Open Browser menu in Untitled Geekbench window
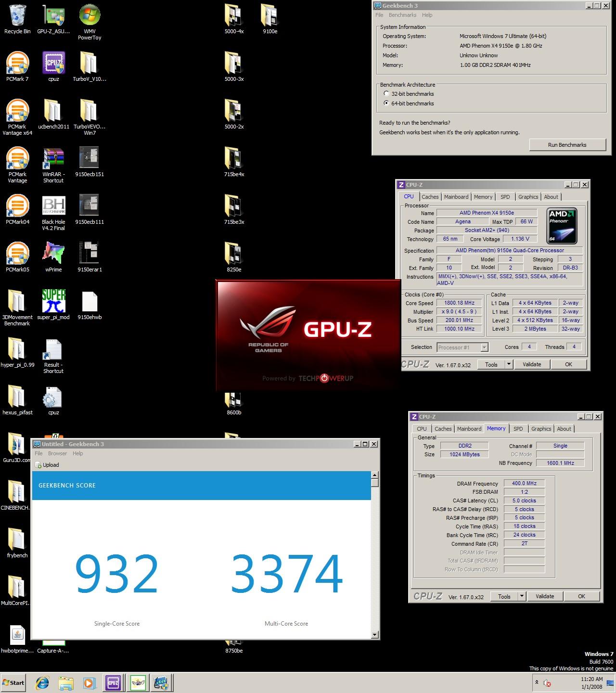 [57, 453]
